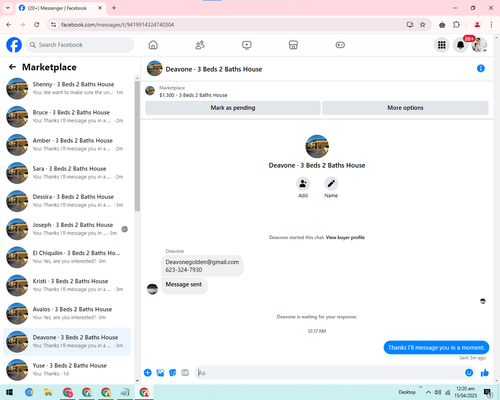Image resolution: width=500 pixels, height=400 pixels.
Task: Open Sara's 3 Beds 2 Baths House chat
Action: click(67, 173)
